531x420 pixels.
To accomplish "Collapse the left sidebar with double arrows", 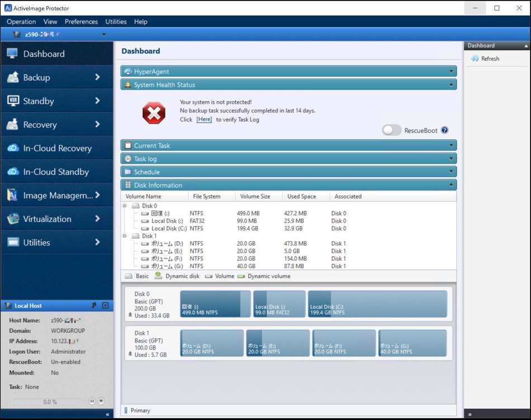I will pos(107,414).
